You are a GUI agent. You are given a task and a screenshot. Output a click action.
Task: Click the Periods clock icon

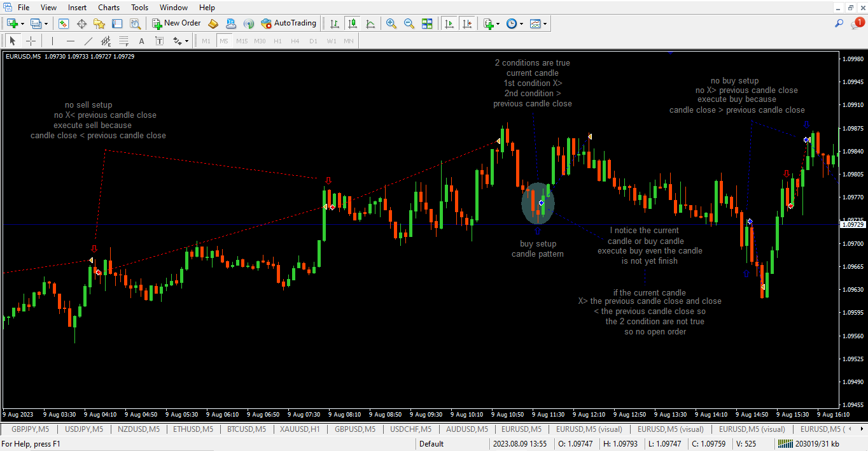pos(512,24)
